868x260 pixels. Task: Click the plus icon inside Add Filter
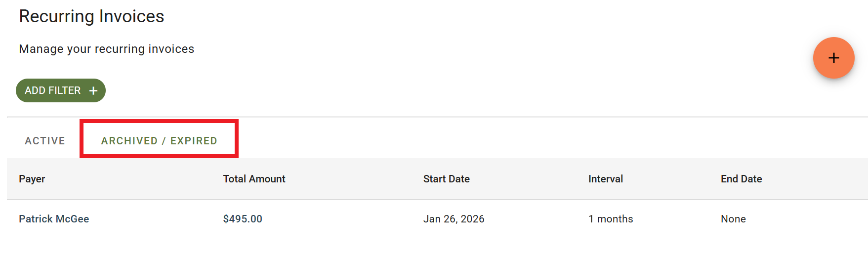tap(93, 90)
